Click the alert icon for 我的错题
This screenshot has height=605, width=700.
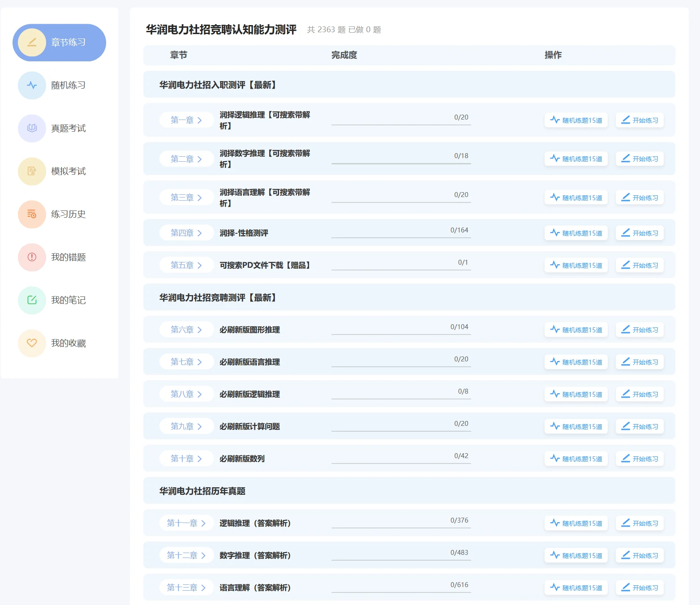pos(32,257)
